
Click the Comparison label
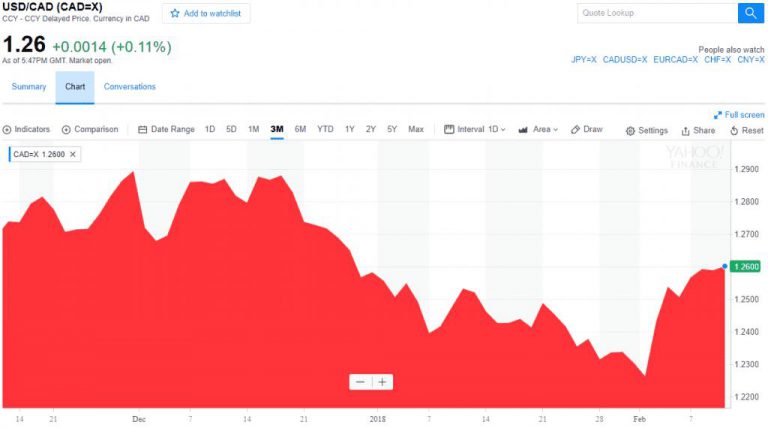click(96, 129)
